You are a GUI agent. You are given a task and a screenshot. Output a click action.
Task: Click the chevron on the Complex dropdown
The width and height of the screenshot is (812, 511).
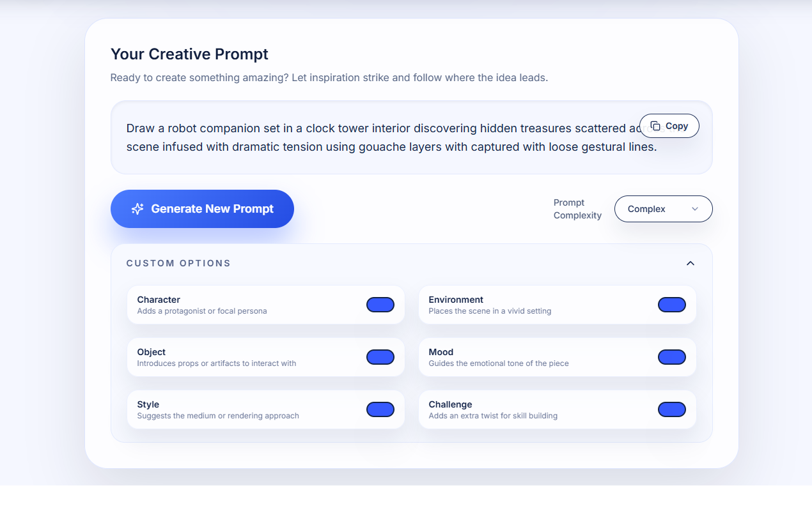click(x=695, y=209)
